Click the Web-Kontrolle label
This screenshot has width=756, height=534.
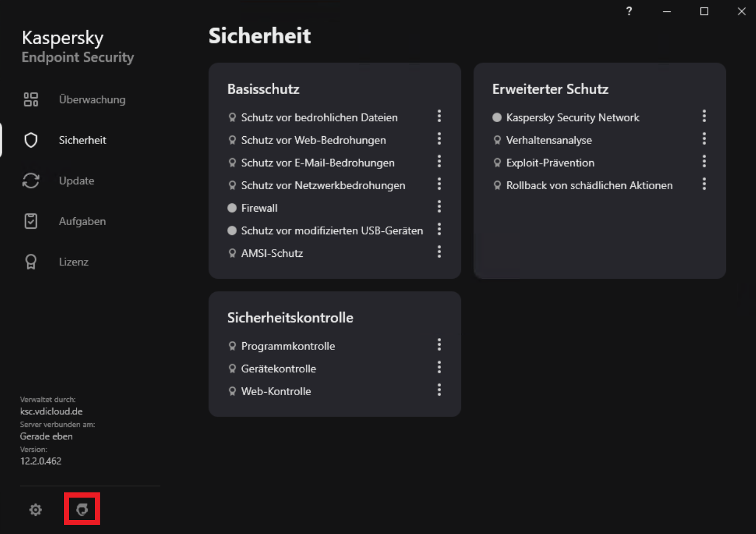pyautogui.click(x=276, y=391)
